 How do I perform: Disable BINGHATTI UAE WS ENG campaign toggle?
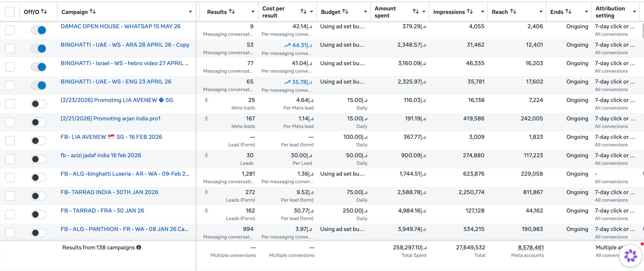pyautogui.click(x=38, y=85)
